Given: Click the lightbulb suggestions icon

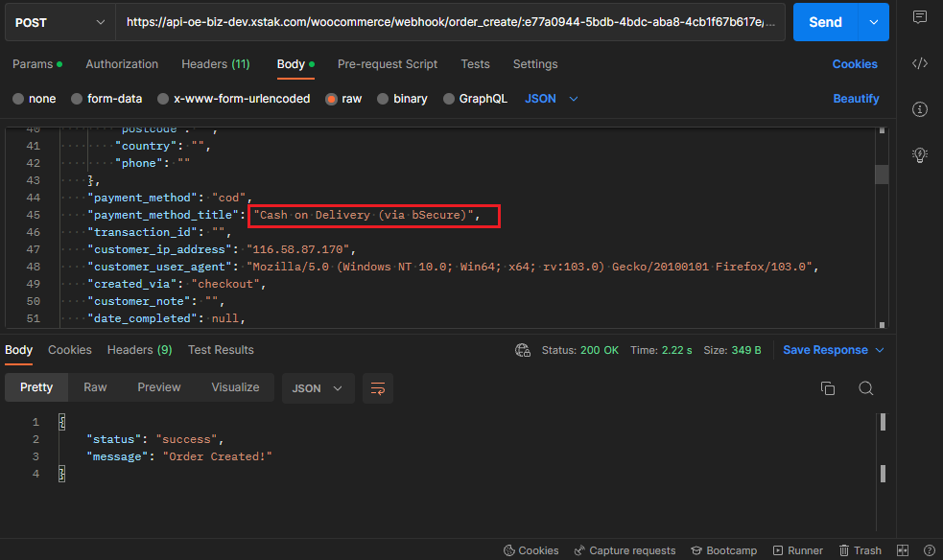Looking at the screenshot, I should pyautogui.click(x=919, y=154).
